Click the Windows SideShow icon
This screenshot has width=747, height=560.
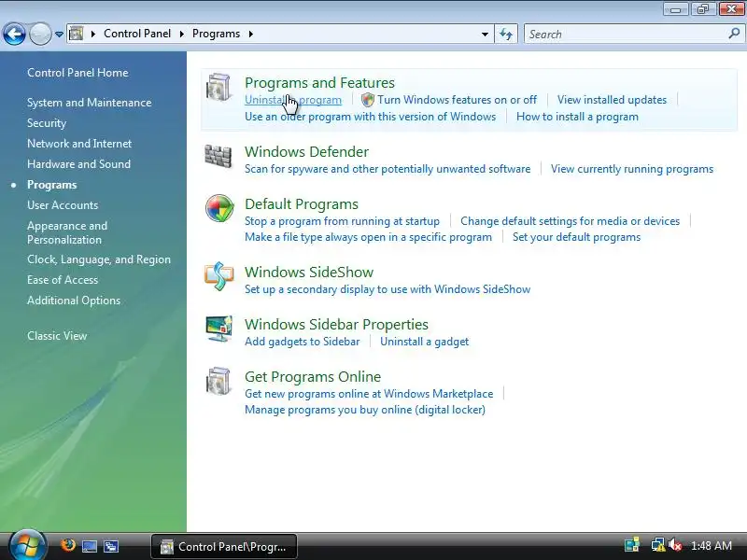pos(219,275)
